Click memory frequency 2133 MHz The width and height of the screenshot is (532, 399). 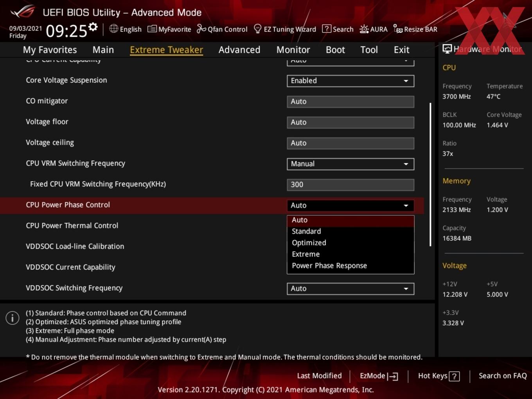[457, 210]
